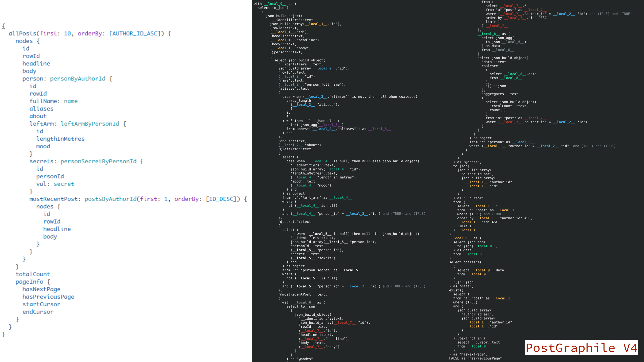Click the 'count(1)' SQL line
This screenshot has height=362, width=644.
498,110
